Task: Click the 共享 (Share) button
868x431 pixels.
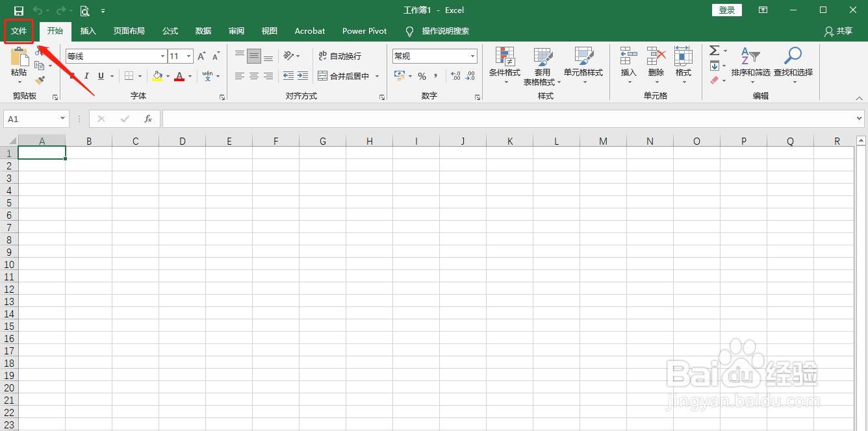Action: tap(838, 31)
